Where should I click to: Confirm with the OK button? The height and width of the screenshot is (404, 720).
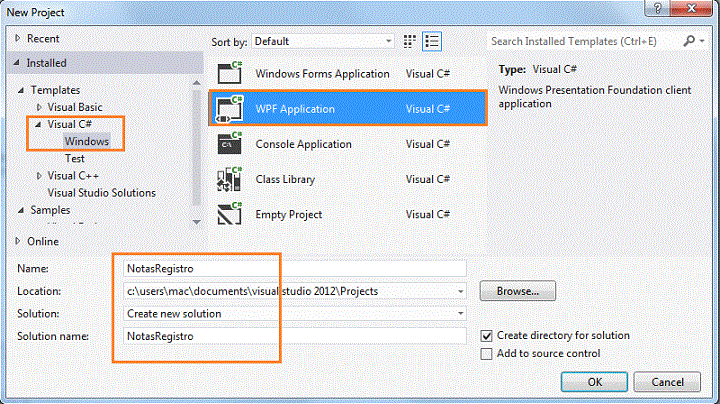coord(594,382)
